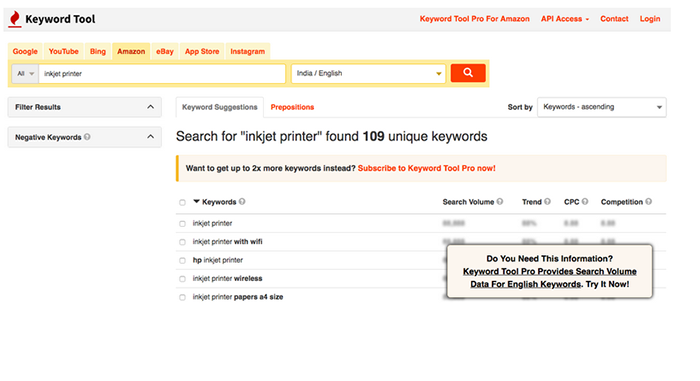Switch to the Google tab
This screenshot has width=700, height=381.
(25, 51)
